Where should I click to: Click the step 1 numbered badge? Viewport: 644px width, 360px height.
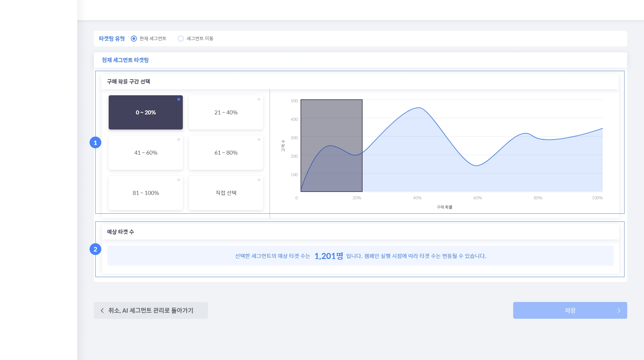[95, 143]
